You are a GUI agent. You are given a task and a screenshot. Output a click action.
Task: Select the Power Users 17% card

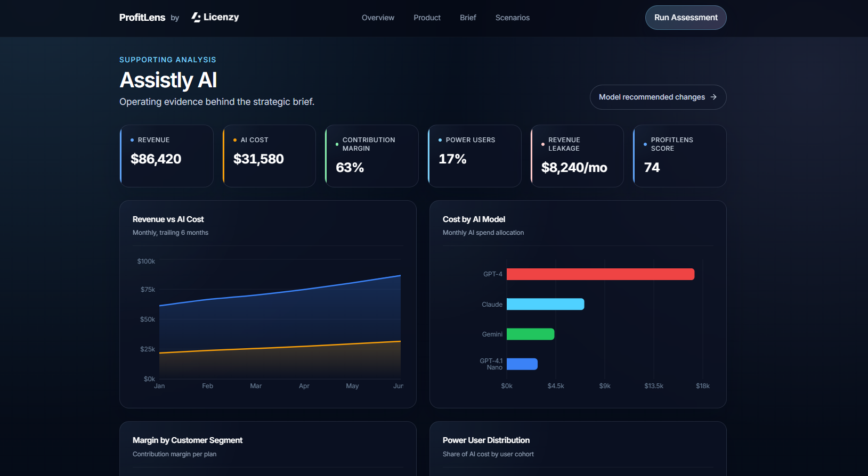475,156
